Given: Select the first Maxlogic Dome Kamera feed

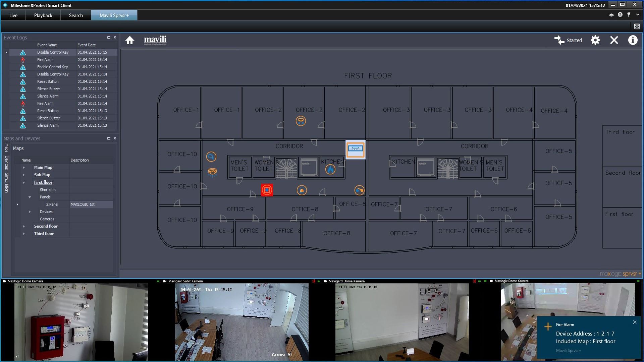Looking at the screenshot, I should pos(81,322).
